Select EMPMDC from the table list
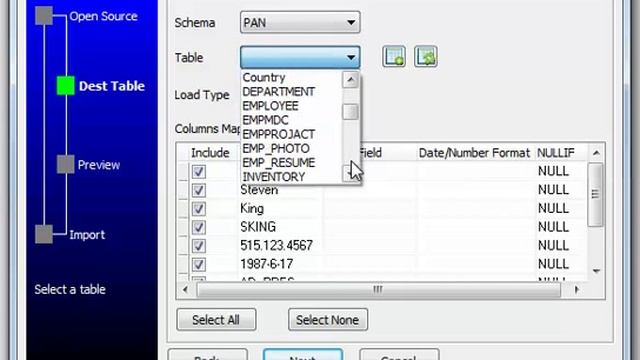Image resolution: width=640 pixels, height=360 pixels. 265,120
